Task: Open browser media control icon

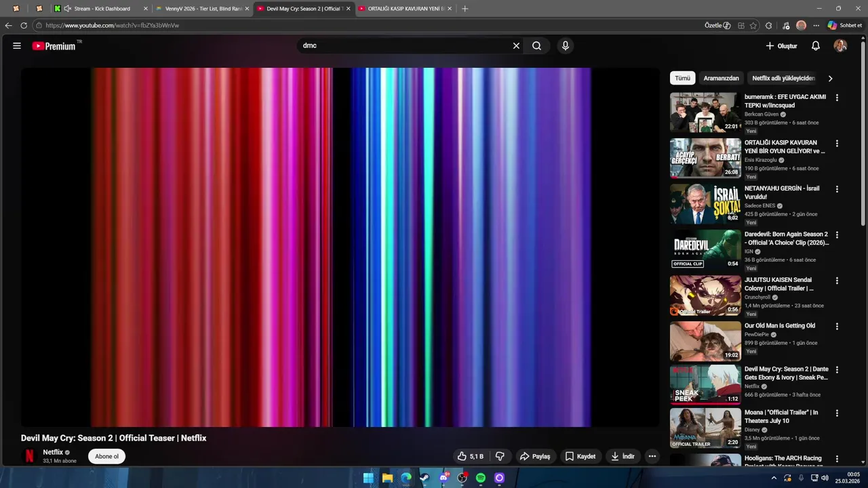Action: (x=785, y=25)
